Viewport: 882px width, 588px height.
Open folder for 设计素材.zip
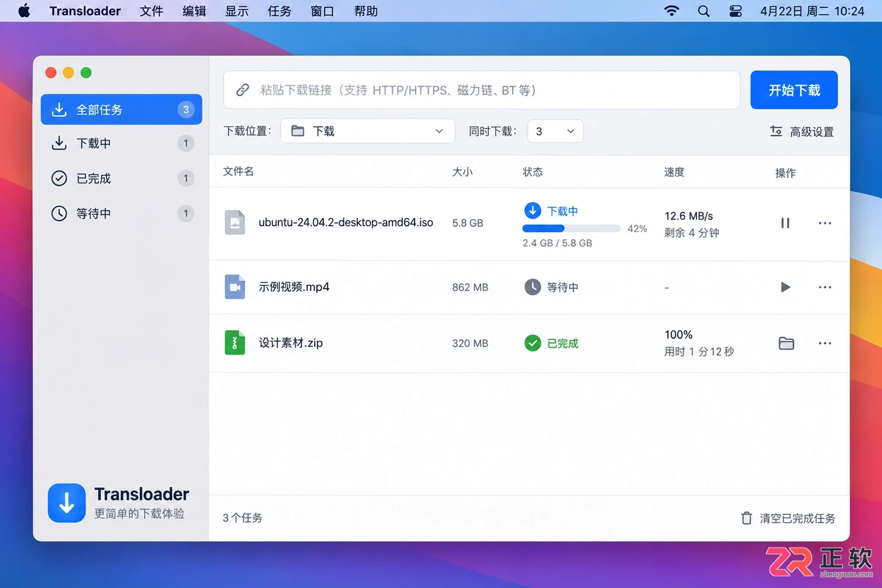tap(786, 344)
